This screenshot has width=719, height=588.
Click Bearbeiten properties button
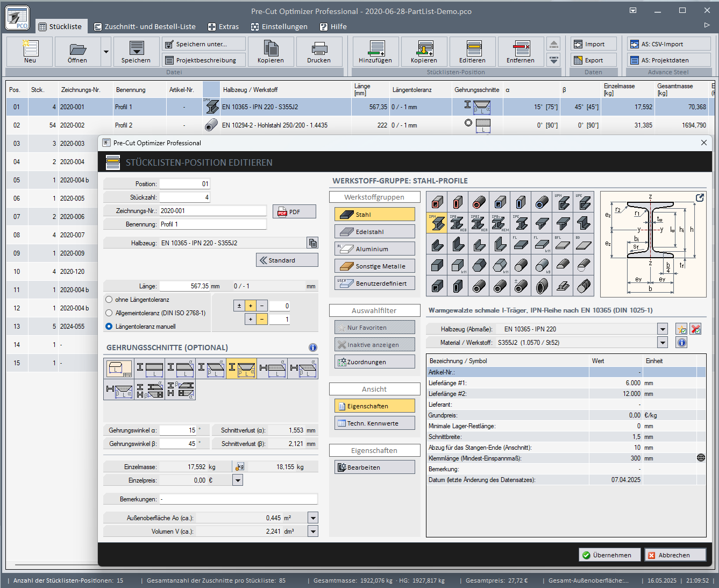coord(375,467)
